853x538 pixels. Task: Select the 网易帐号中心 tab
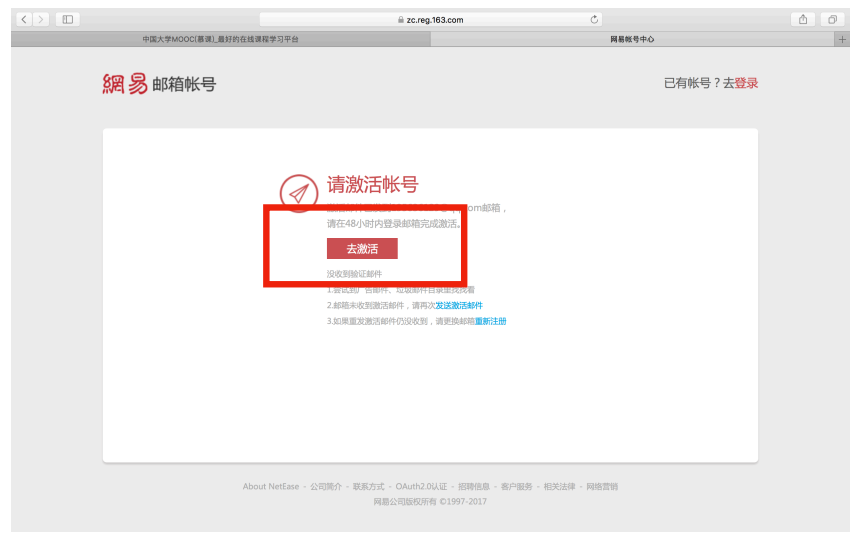click(632, 39)
